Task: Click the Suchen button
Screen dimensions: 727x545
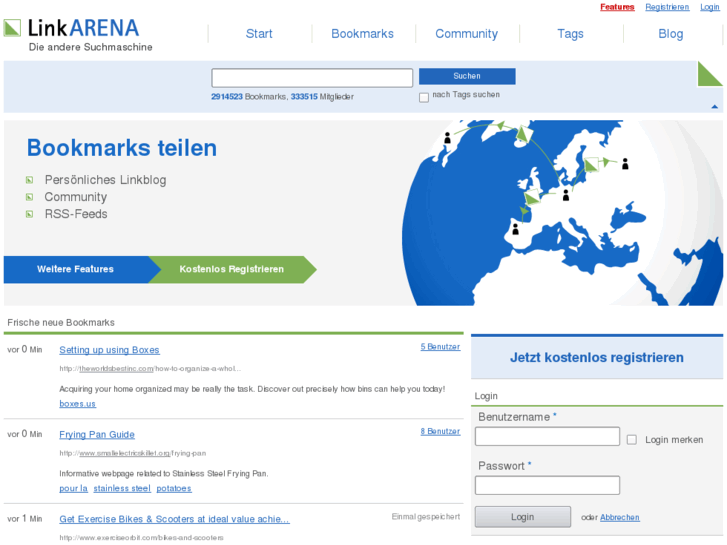Action: pyautogui.click(x=467, y=76)
